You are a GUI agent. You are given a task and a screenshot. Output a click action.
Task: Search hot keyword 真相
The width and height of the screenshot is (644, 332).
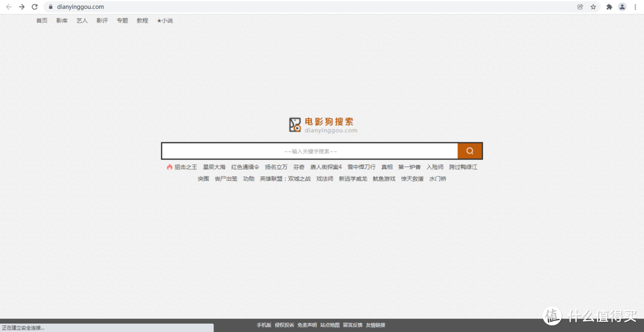tap(387, 167)
